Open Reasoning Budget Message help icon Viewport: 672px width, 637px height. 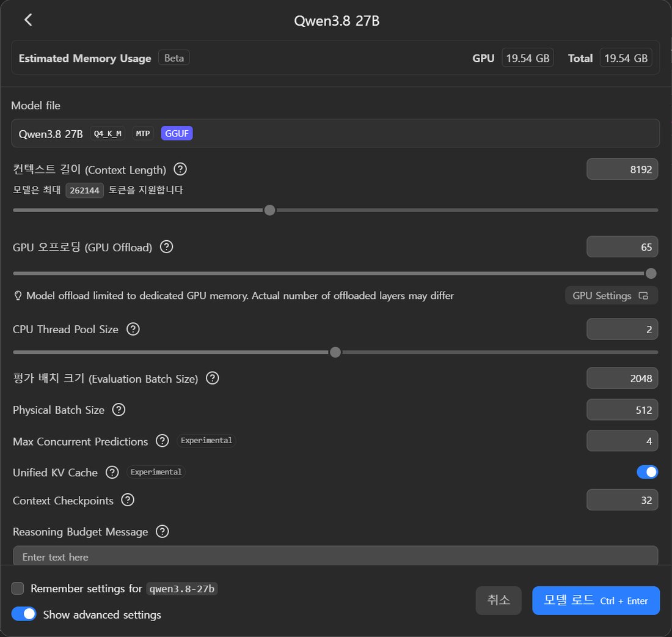(162, 531)
